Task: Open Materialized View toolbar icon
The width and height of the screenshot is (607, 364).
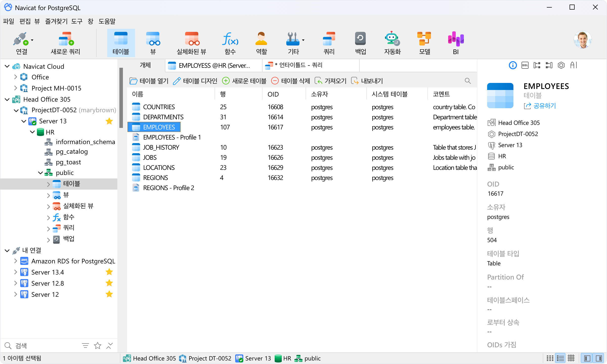Action: pos(192,39)
